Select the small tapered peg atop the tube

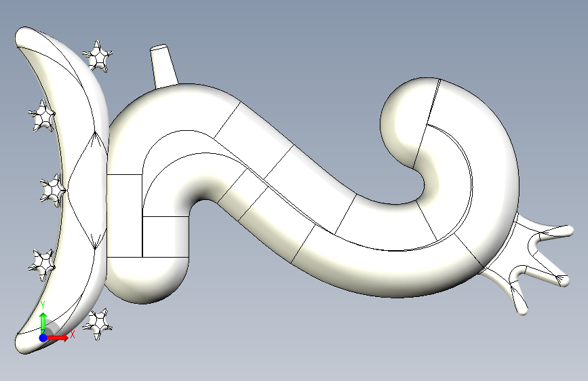coord(163,66)
